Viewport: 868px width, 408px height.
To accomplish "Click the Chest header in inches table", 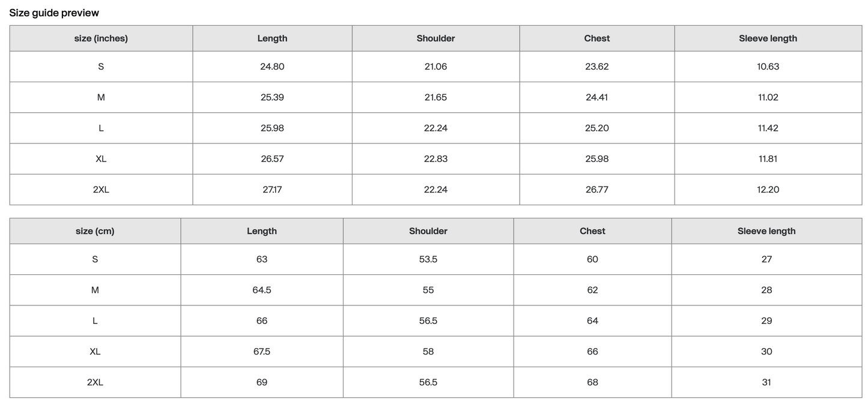I will 597,38.
